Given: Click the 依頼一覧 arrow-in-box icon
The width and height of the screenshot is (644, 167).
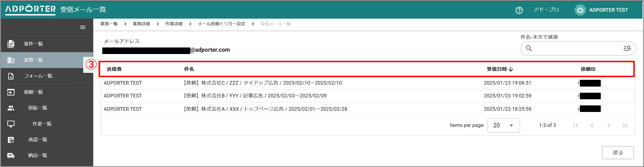Looking at the screenshot, I should click(11, 92).
